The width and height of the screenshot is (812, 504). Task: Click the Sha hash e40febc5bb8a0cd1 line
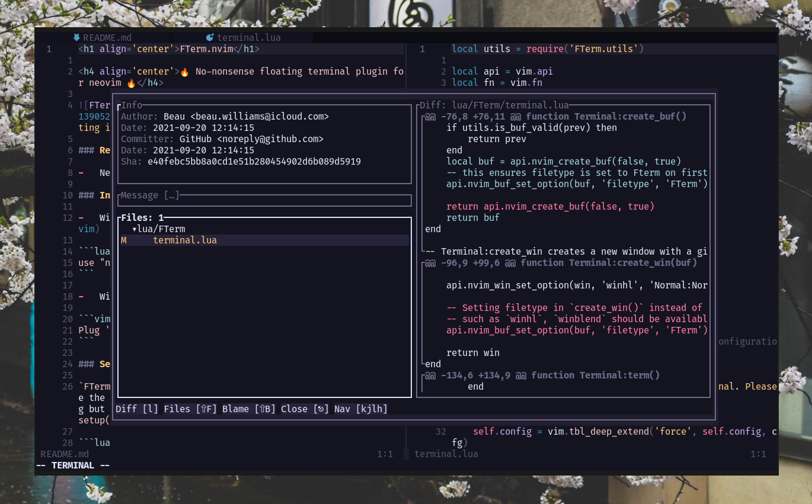pyautogui.click(x=241, y=162)
